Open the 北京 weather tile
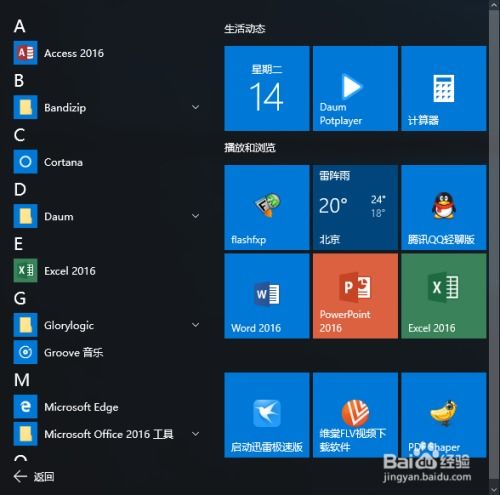The width and height of the screenshot is (500, 495). coord(355,207)
